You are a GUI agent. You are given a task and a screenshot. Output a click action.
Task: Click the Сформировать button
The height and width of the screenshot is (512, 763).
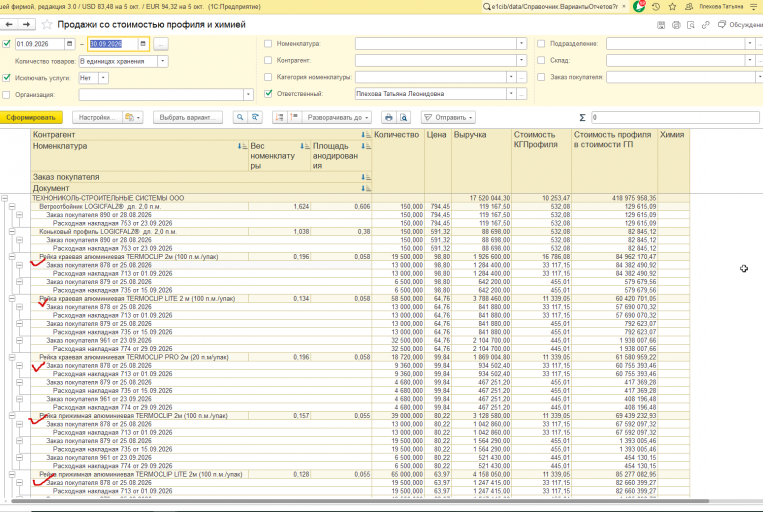click(31, 117)
